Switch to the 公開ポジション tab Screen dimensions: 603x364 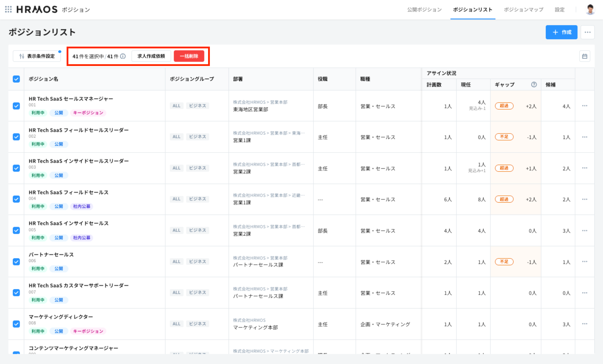tap(424, 10)
